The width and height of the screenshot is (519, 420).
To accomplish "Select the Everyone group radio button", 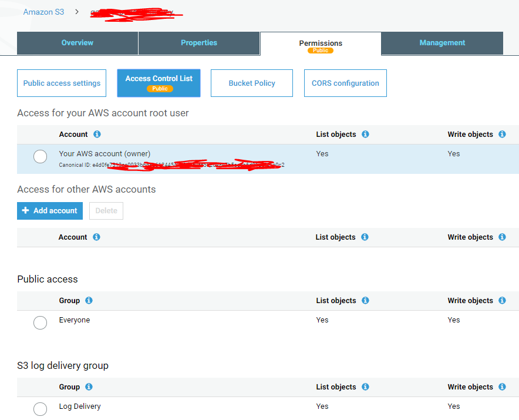I will pos(40,322).
